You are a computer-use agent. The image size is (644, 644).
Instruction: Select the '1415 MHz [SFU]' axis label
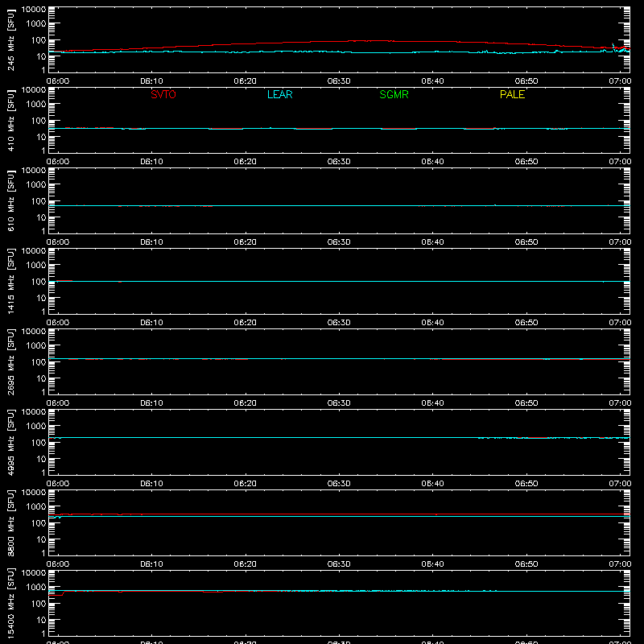(10, 281)
